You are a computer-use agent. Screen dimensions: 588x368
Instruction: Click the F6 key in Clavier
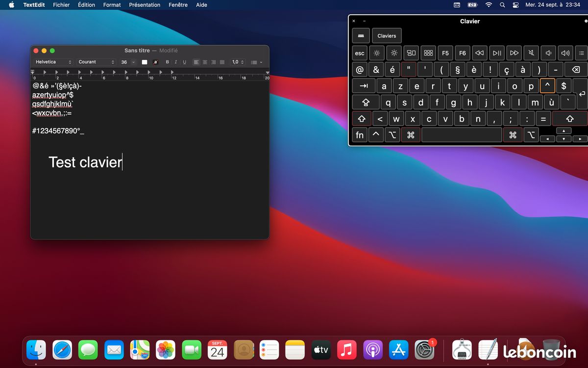pos(463,53)
